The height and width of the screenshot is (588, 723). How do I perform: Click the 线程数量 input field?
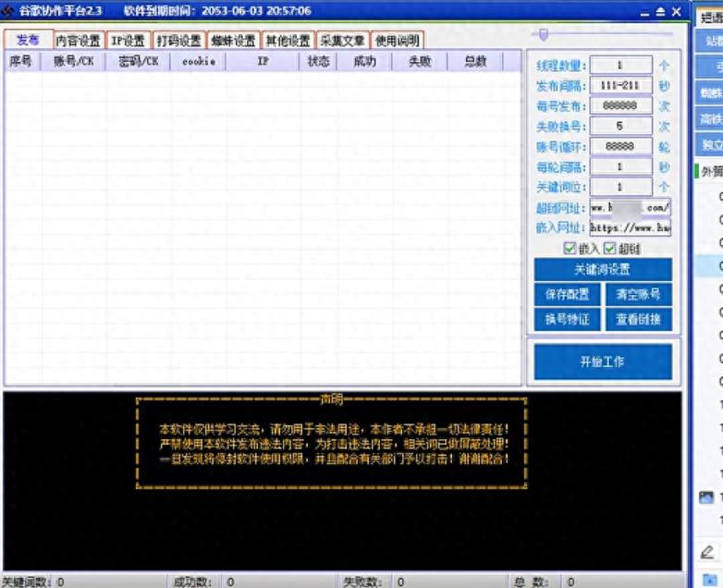pyautogui.click(x=620, y=65)
